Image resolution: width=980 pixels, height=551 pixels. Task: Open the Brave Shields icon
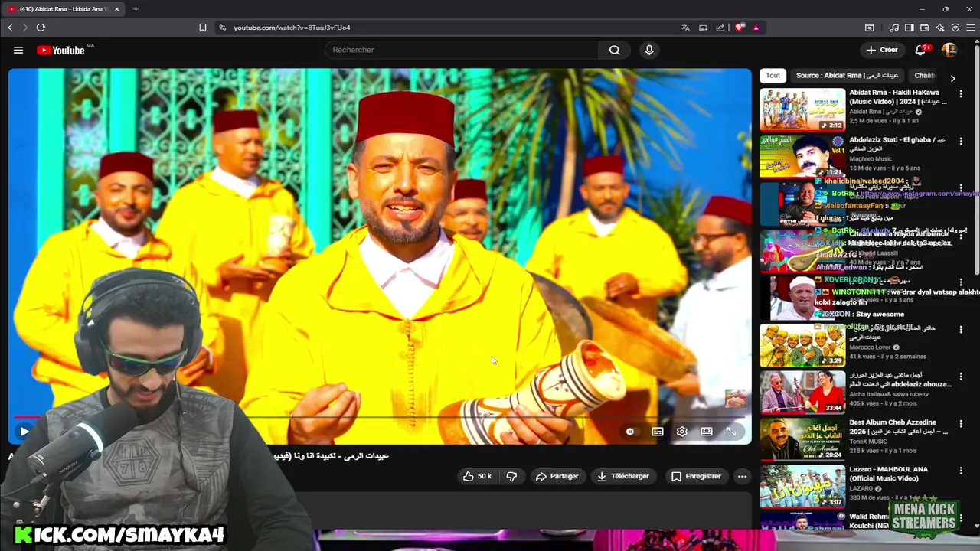coord(740,28)
